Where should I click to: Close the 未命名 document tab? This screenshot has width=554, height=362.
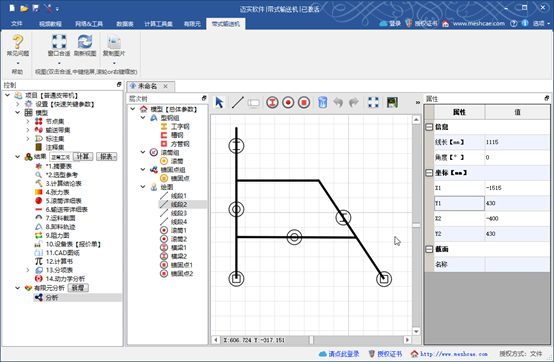click(165, 86)
